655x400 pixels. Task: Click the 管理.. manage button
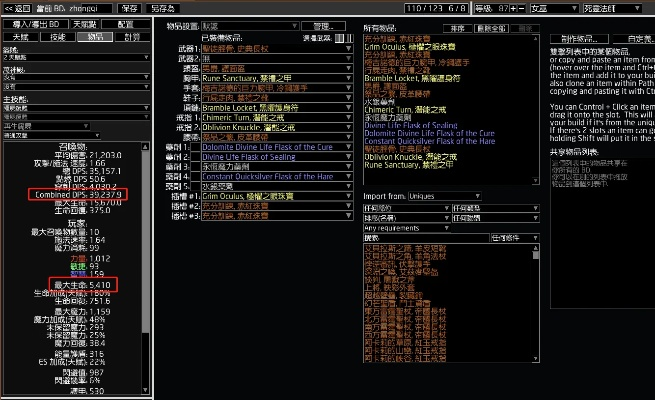(x=323, y=26)
